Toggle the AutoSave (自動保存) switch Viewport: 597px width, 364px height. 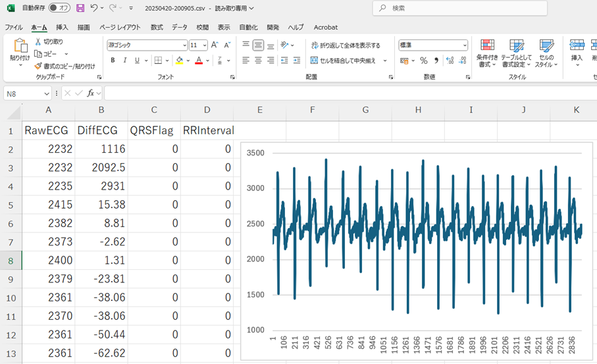pyautogui.click(x=60, y=9)
